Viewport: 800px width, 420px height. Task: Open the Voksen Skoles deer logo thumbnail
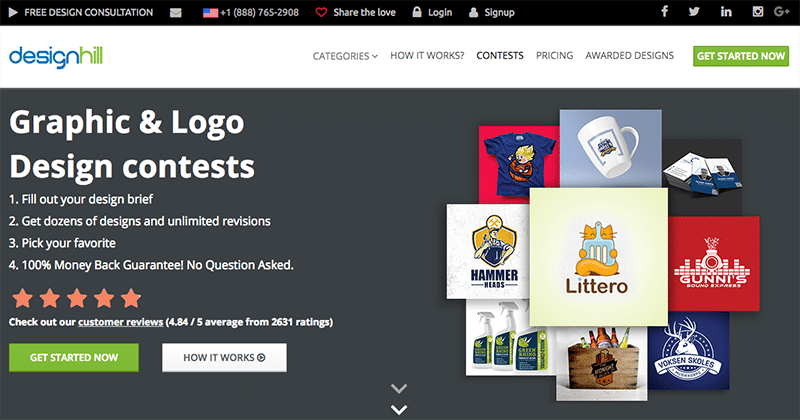pos(688,352)
